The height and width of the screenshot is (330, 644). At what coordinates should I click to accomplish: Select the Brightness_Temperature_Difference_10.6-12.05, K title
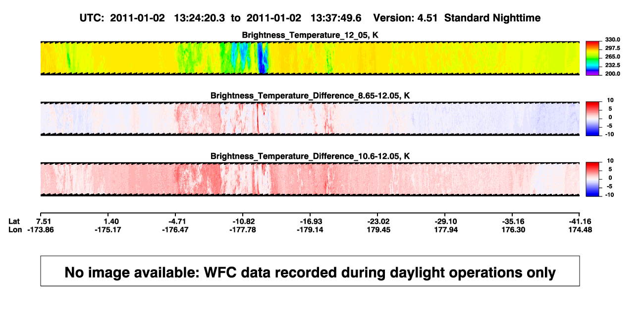pos(310,156)
